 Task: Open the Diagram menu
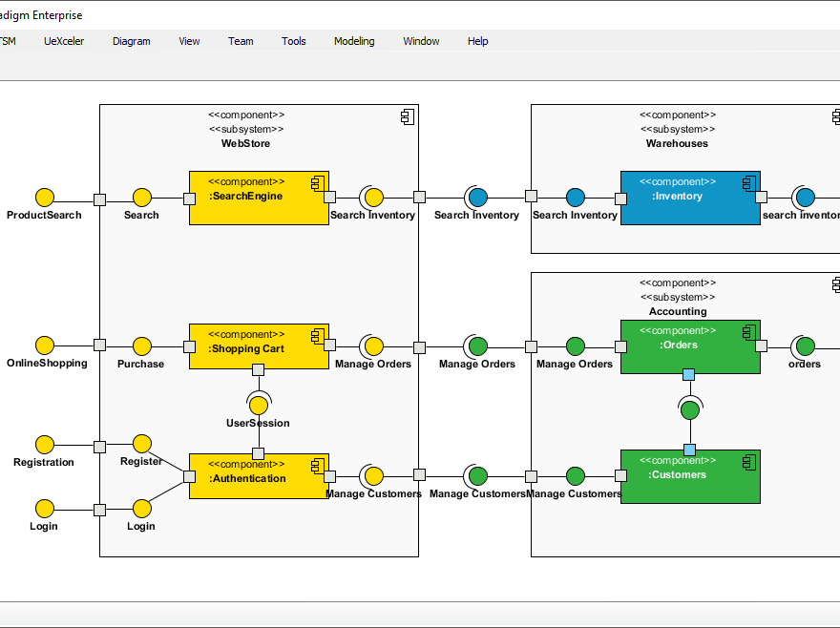click(x=131, y=41)
